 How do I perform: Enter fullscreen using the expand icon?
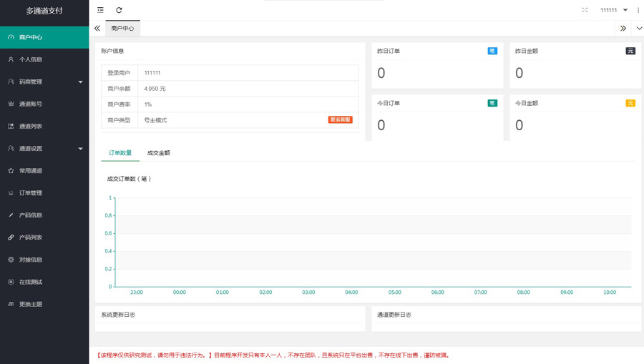pyautogui.click(x=585, y=10)
